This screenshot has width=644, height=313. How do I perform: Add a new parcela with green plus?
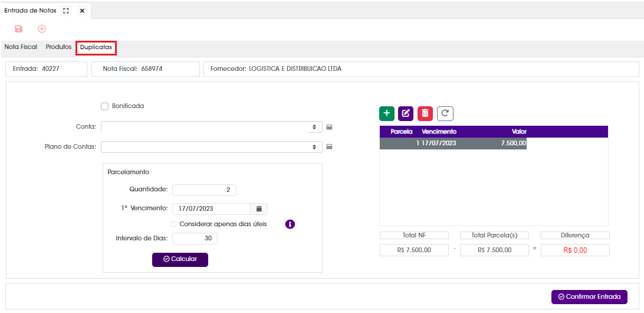387,113
